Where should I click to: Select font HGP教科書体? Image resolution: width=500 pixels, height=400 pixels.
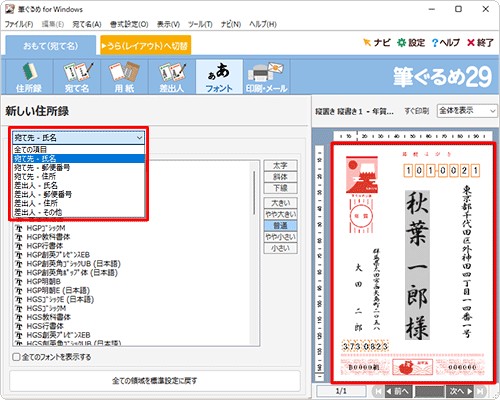[48, 237]
